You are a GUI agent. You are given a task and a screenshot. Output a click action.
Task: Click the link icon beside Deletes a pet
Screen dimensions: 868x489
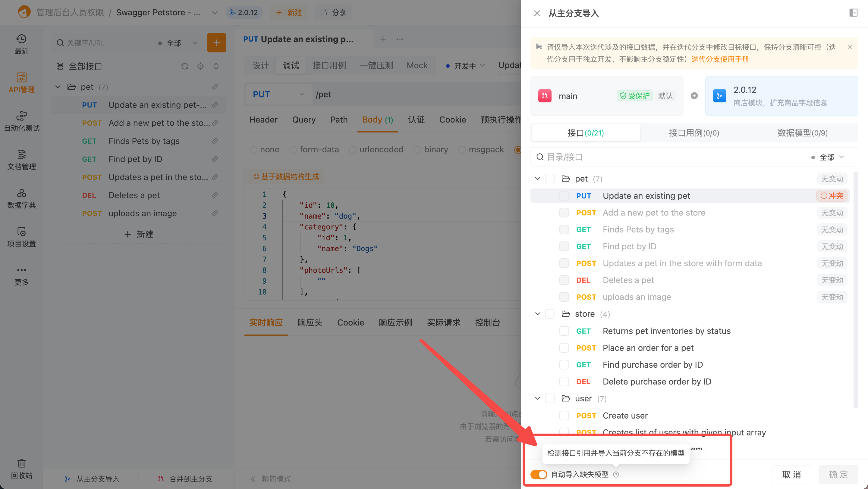pyautogui.click(x=215, y=195)
